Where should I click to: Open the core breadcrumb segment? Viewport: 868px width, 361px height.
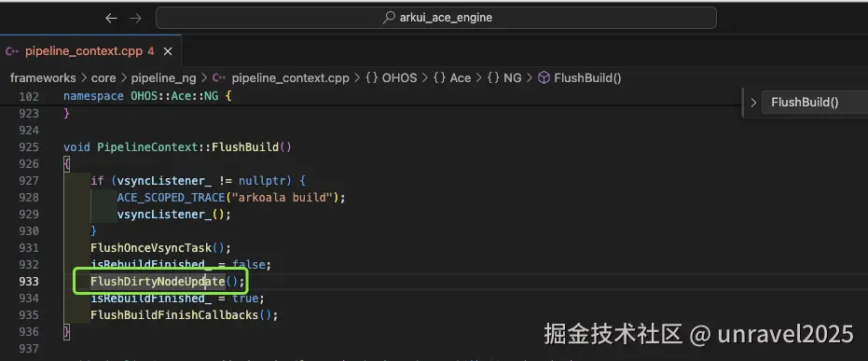(103, 78)
